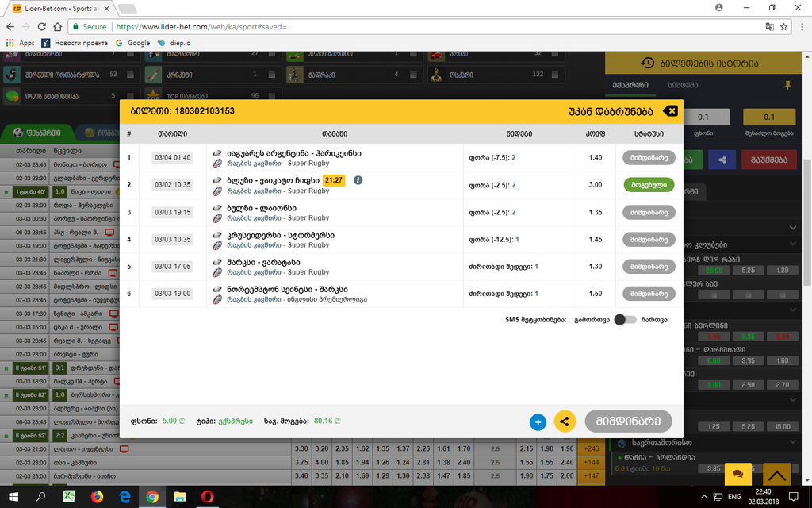Toggle the SMS notification switch
Viewport: 812px width, 508px height.
point(625,320)
